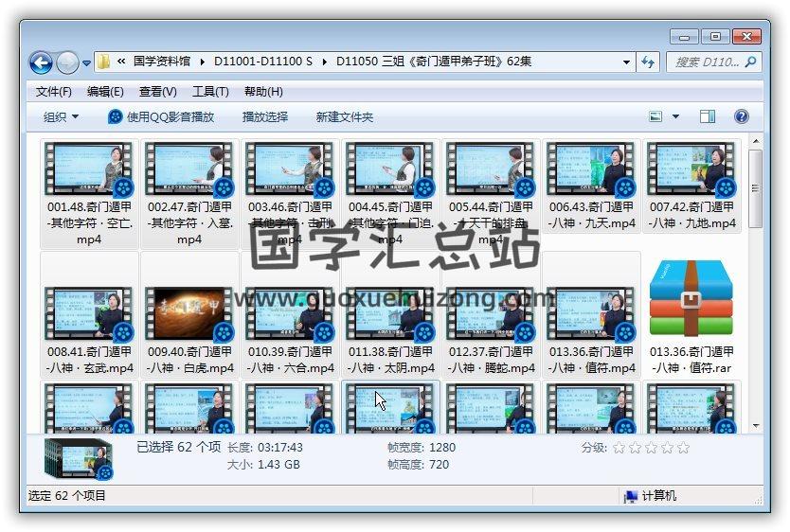Screen dimensions: 790x532
Task: Open address bar history dropdown
Action: (x=626, y=62)
